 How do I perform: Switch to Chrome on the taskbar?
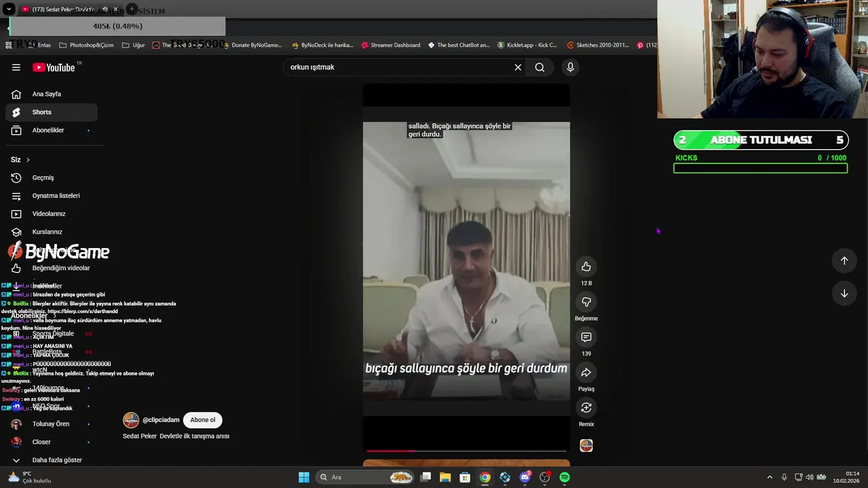coord(485,477)
